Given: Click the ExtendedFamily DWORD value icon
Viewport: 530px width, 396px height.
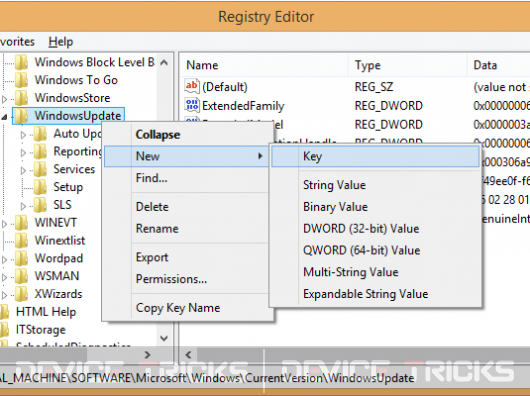Looking at the screenshot, I should pyautogui.click(x=192, y=105).
